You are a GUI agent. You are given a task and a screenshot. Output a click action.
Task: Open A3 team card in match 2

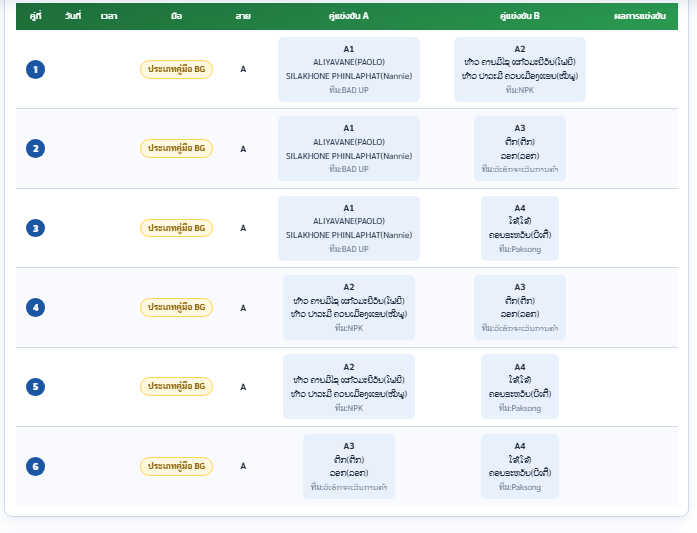(520, 148)
